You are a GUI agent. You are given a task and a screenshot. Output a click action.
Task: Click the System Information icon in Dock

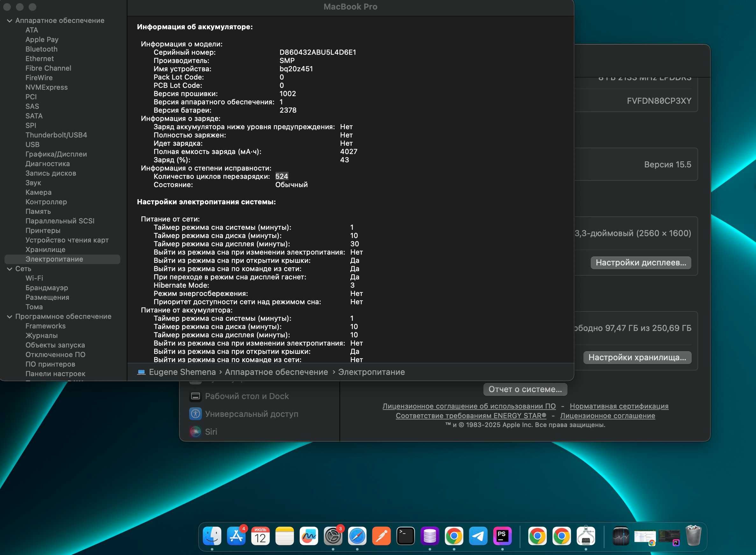(x=586, y=536)
